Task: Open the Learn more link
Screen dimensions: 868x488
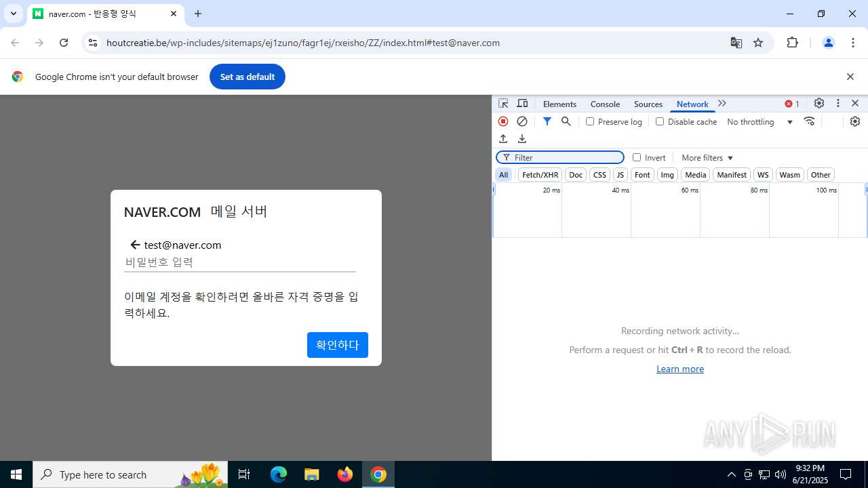Action: coord(680,369)
